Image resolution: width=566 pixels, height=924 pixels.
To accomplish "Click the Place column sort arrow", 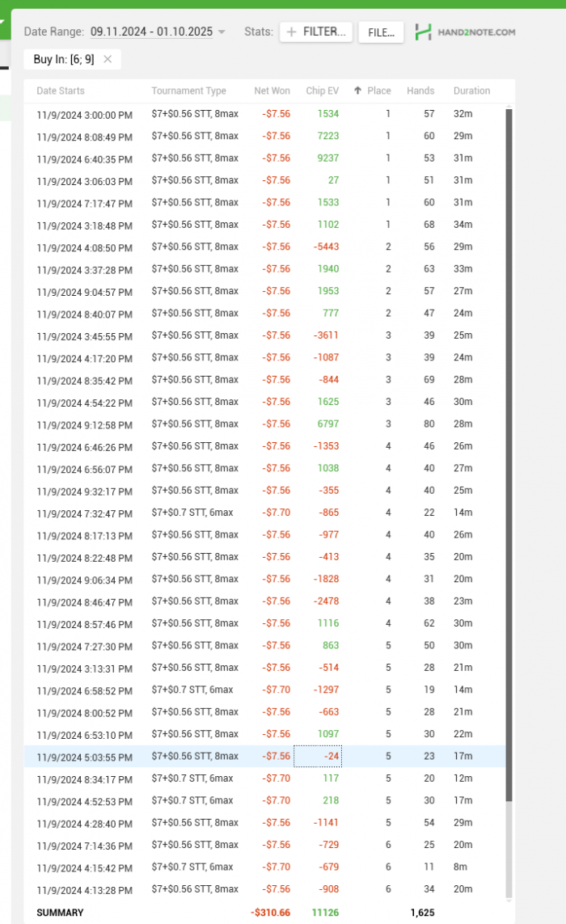I will click(x=357, y=91).
